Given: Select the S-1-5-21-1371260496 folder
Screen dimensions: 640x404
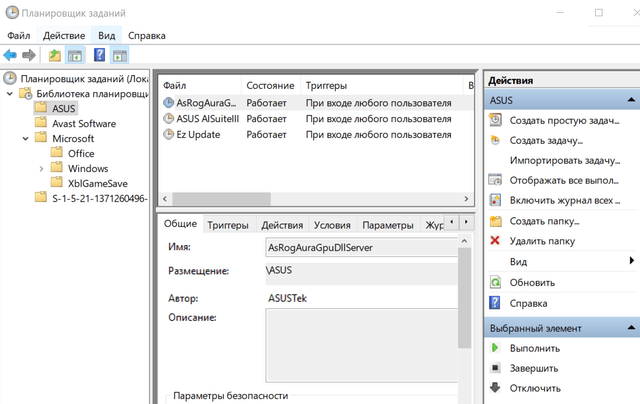Looking at the screenshot, I should click(x=99, y=199).
